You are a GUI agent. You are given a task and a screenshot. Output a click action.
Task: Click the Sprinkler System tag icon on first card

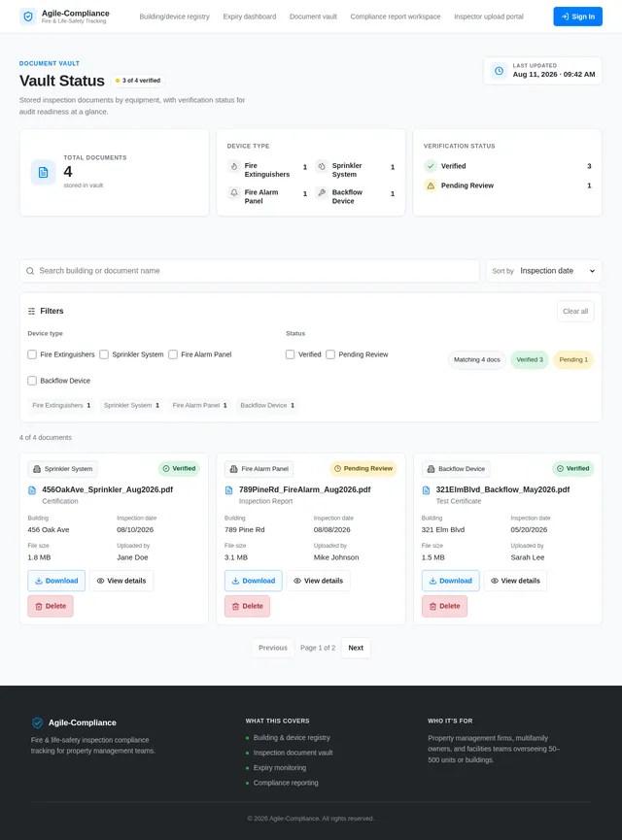point(37,469)
